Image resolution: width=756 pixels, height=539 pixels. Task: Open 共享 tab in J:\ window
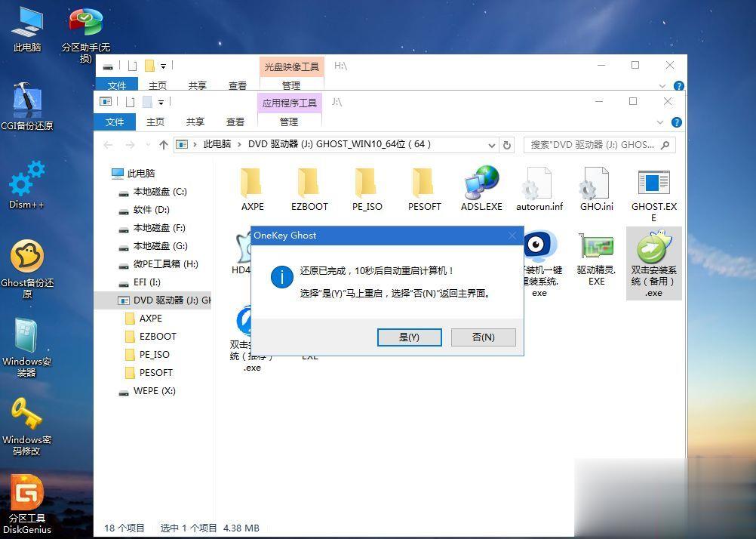pos(195,122)
